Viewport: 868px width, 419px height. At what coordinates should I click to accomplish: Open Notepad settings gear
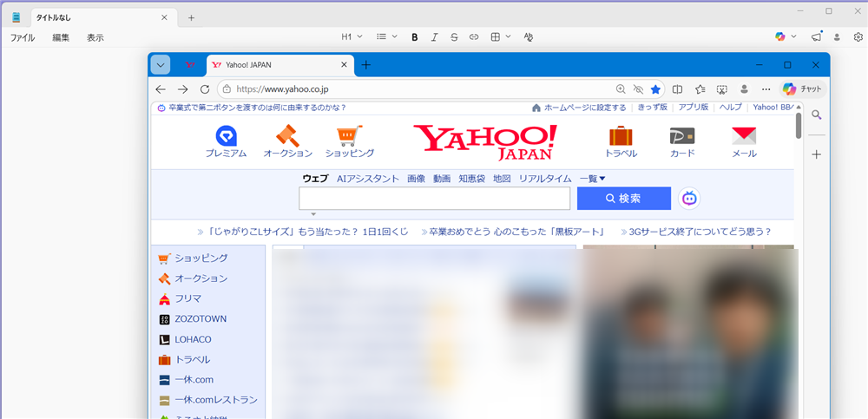(x=858, y=37)
